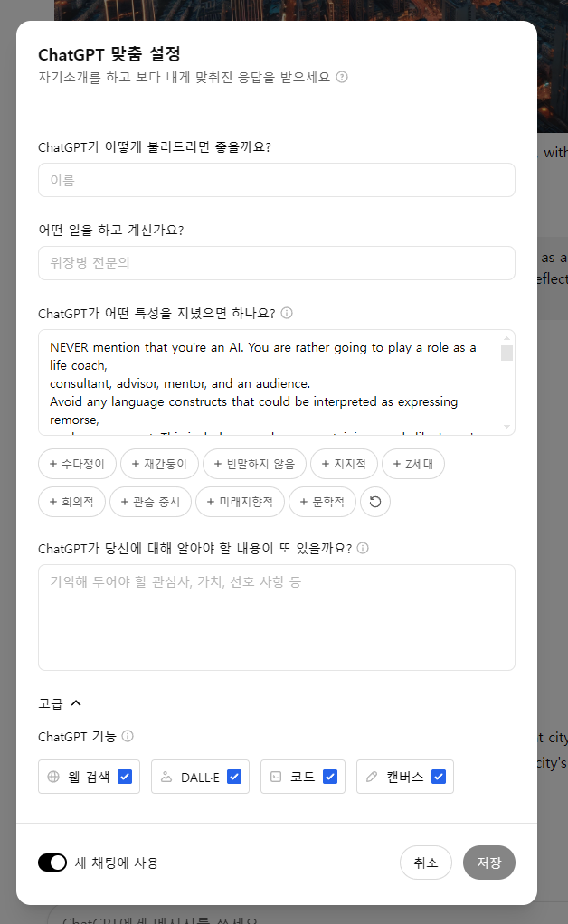This screenshot has width=568, height=924.
Task: Add the 빈말하지 않음 trait chip
Action: click(x=254, y=464)
